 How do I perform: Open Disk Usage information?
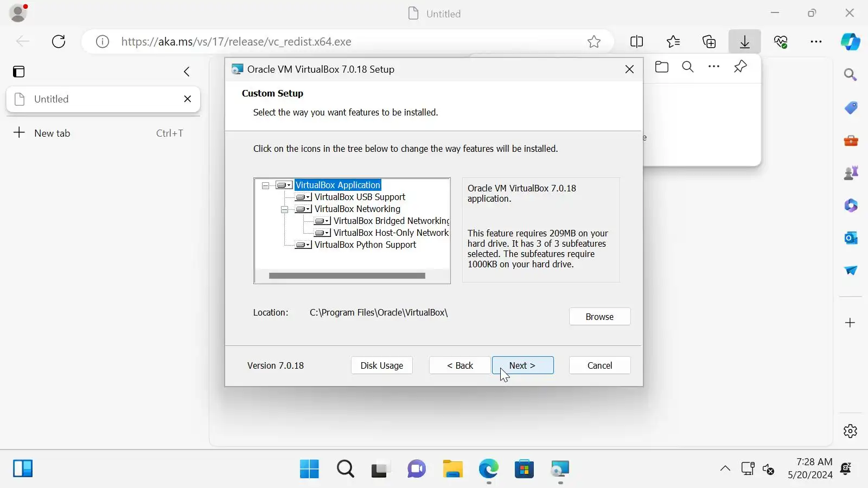(x=382, y=365)
